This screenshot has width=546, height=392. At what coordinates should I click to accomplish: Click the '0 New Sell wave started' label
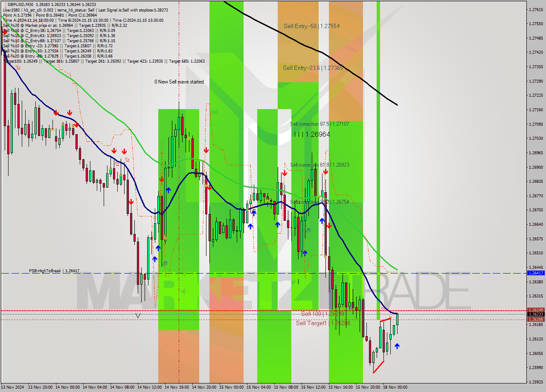(x=179, y=82)
